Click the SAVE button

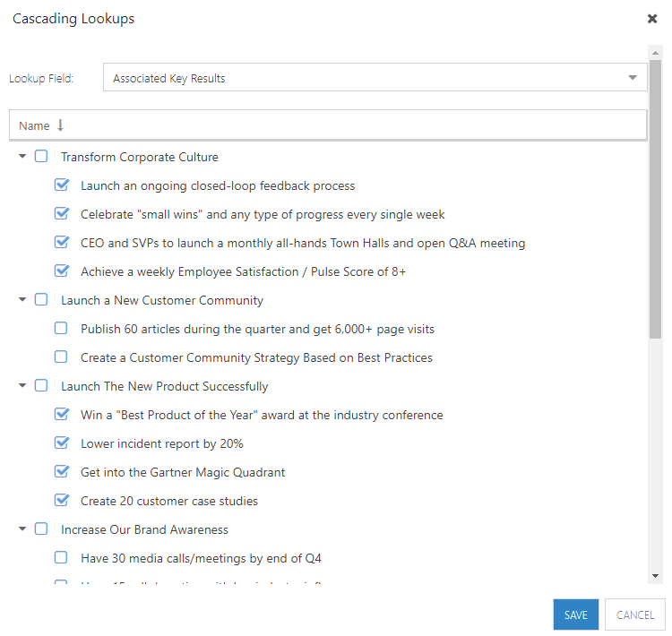click(x=575, y=615)
